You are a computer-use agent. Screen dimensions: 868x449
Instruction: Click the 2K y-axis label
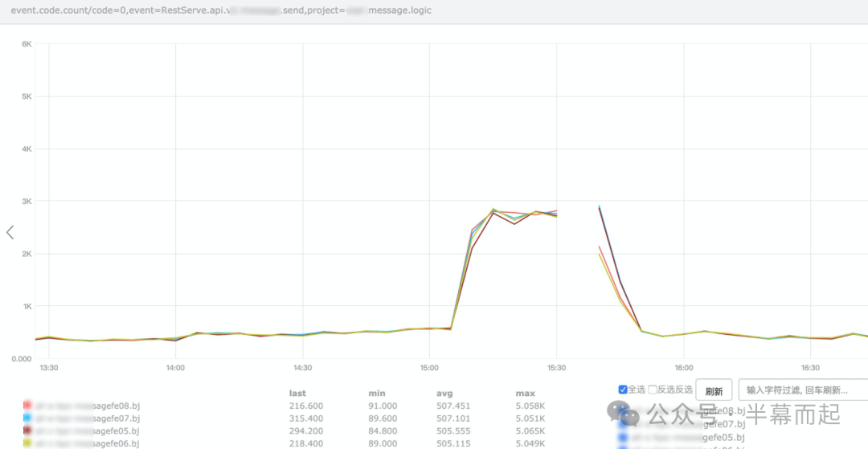pyautogui.click(x=27, y=254)
